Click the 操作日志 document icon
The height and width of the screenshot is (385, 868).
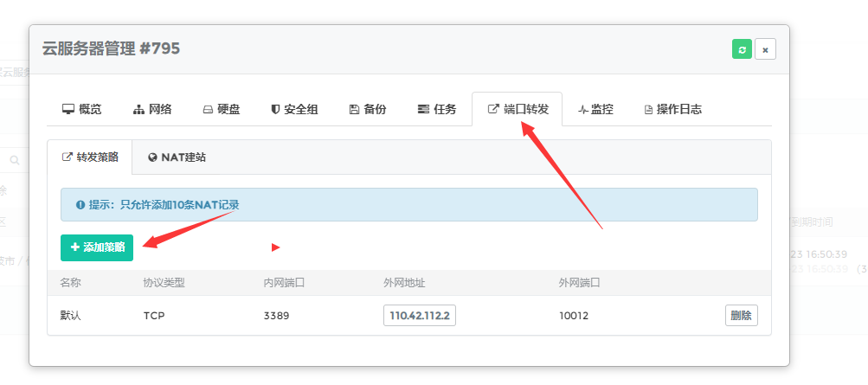click(x=648, y=110)
